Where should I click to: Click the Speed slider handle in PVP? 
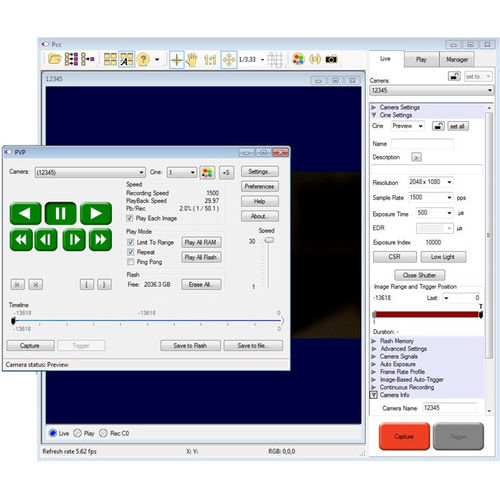tap(269, 240)
